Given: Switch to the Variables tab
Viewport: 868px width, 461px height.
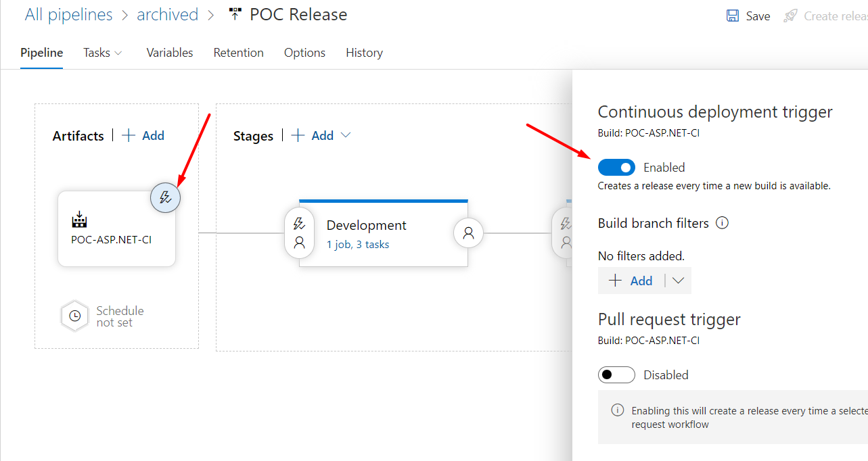Looking at the screenshot, I should 169,52.
